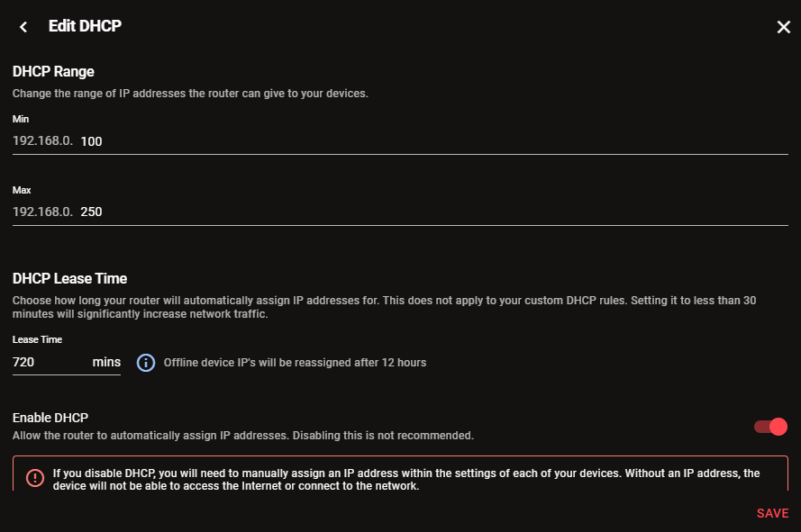Close the Edit DHCP dialog

click(783, 27)
